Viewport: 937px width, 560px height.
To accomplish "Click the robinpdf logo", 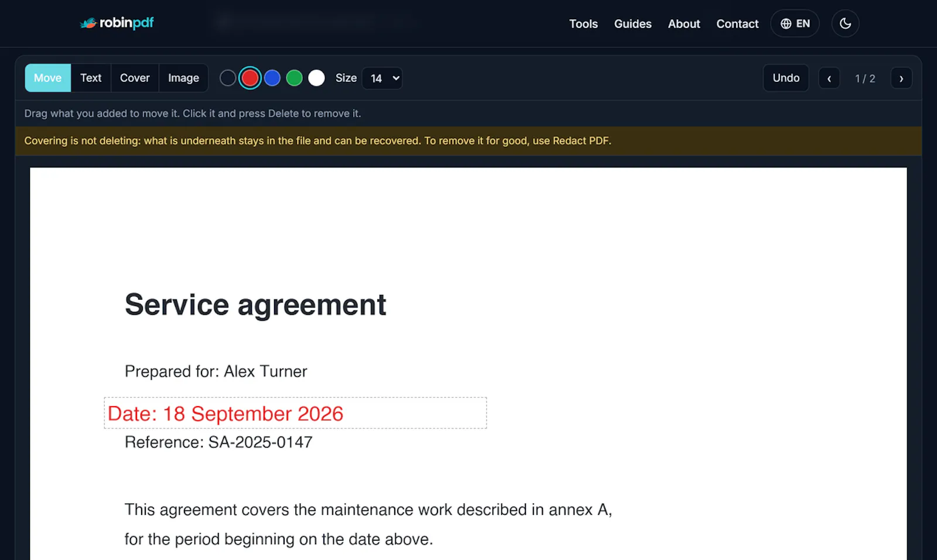I will 117,23.
